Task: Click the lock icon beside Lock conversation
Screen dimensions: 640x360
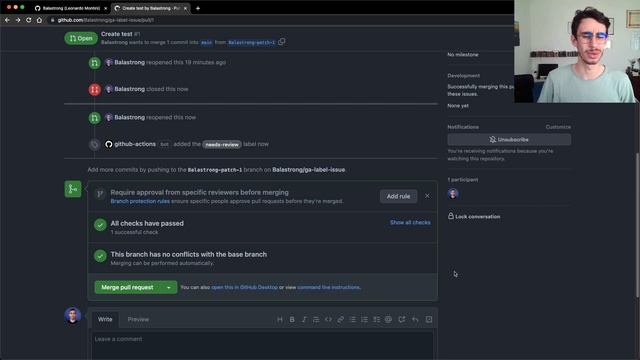Action: tap(451, 216)
